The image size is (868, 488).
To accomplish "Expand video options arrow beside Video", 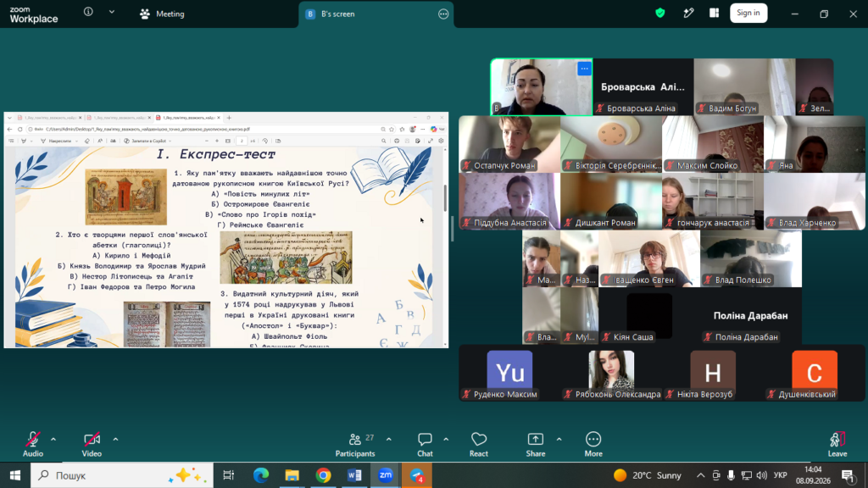I will click(x=115, y=440).
